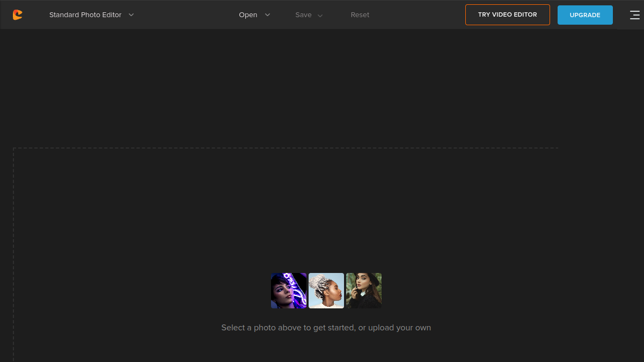Open the Open menu dropdown
The image size is (644, 362).
click(254, 15)
